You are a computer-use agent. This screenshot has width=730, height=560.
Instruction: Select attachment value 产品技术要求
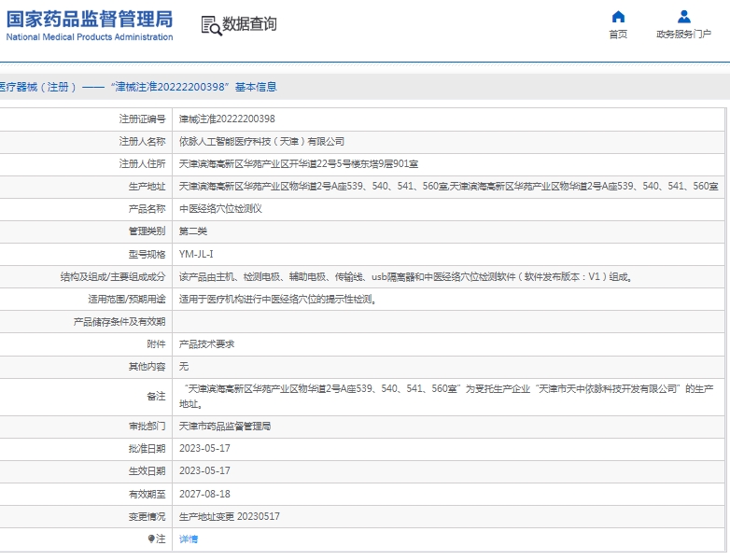tap(206, 344)
